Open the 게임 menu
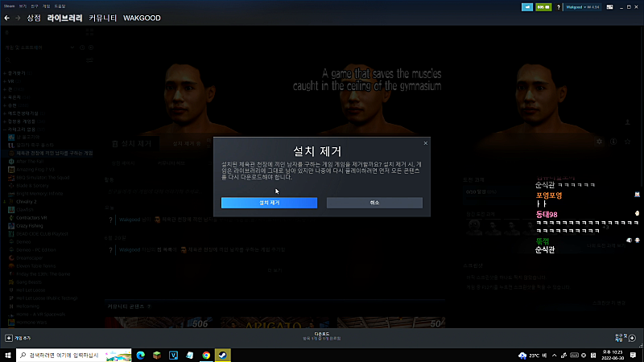The image size is (644, 362). 47,6
